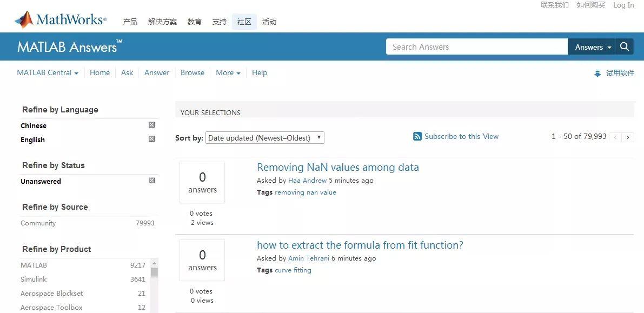The height and width of the screenshot is (313, 644).
Task: Open question Removing NaN values among data
Action: point(337,168)
